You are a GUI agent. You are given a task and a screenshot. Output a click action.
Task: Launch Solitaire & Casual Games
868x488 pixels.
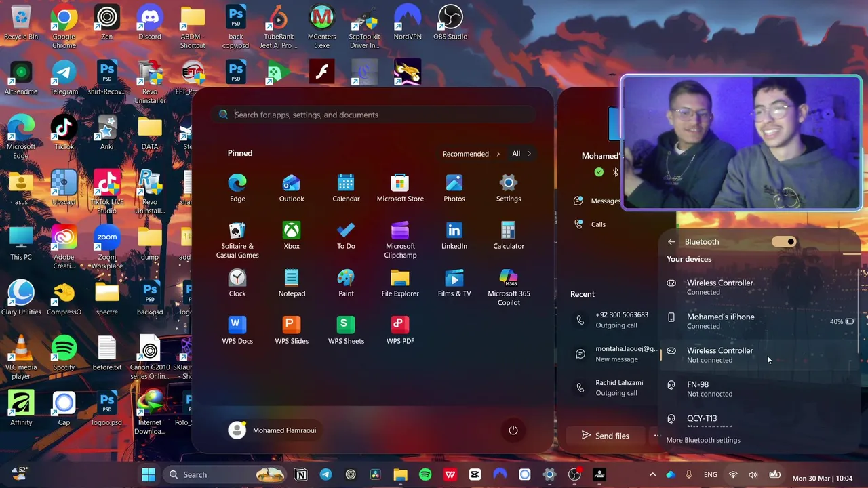tap(237, 240)
